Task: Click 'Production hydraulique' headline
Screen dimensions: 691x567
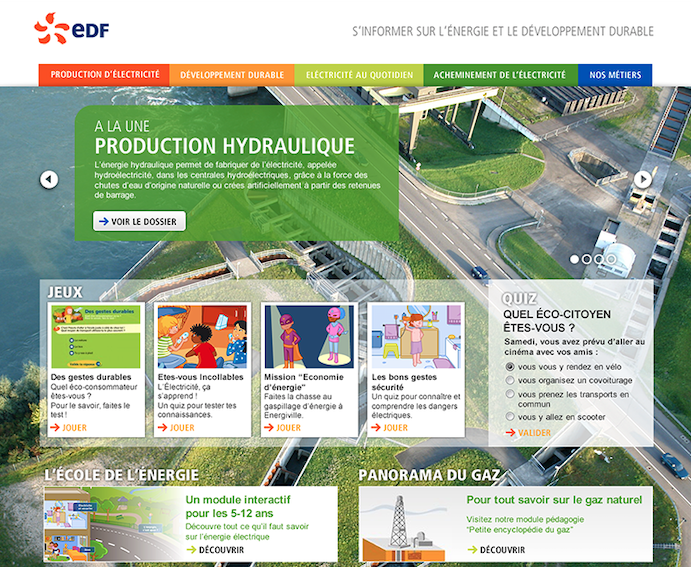Action: click(225, 146)
